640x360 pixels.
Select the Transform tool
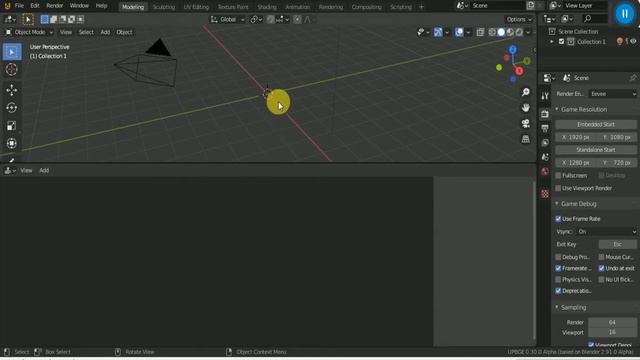[12, 143]
